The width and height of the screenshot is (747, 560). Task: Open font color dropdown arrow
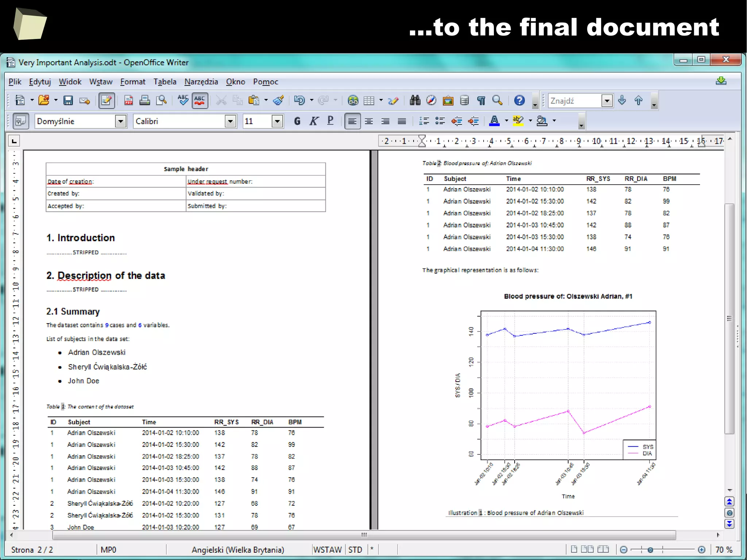506,121
